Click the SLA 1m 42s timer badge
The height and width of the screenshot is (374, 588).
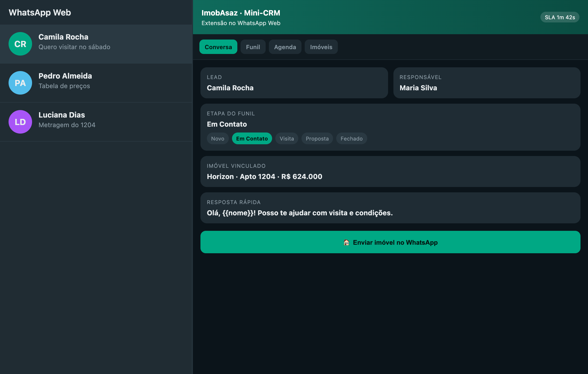click(x=560, y=17)
